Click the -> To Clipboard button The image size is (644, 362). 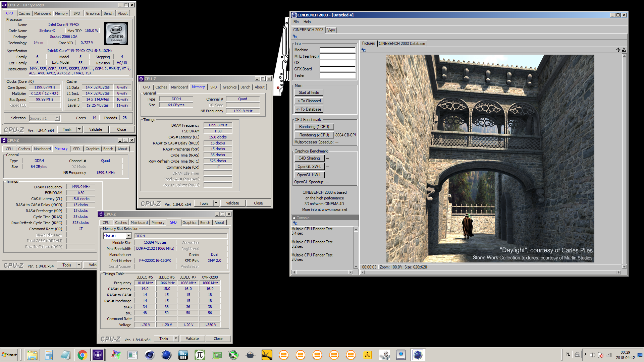(309, 101)
